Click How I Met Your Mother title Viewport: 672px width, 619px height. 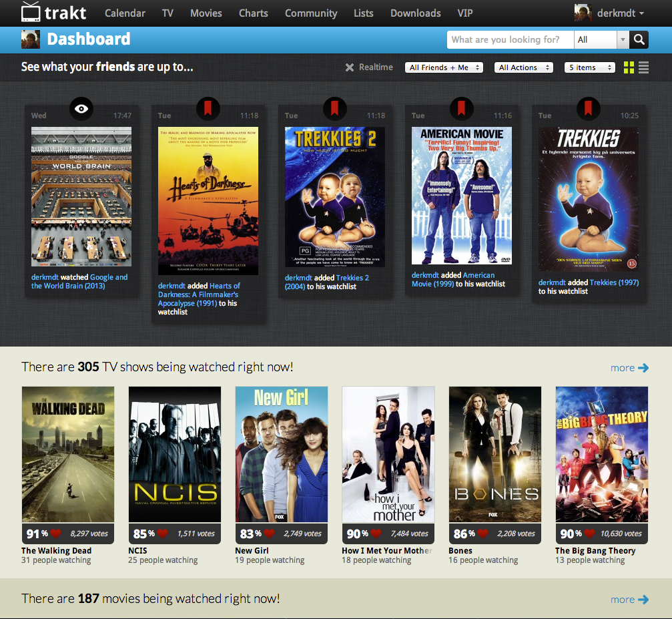click(387, 550)
